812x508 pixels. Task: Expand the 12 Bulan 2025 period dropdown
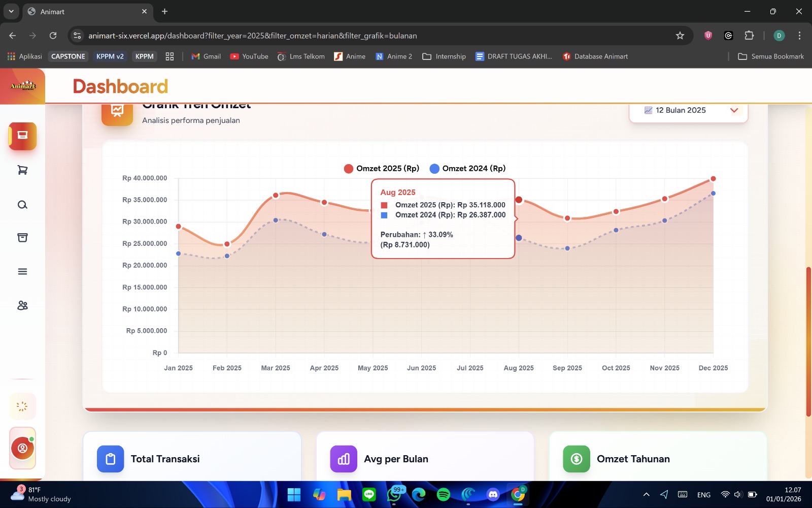[689, 111]
